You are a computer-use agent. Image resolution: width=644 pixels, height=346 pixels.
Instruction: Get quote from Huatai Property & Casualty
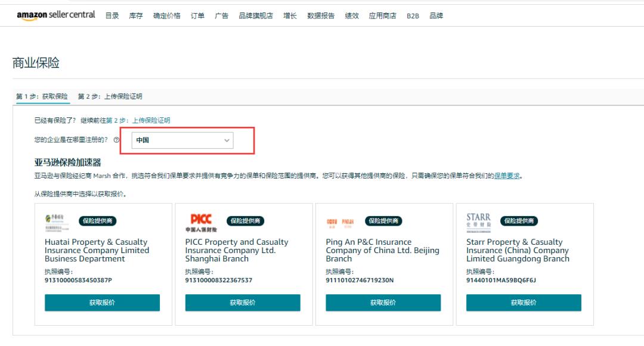[x=102, y=303]
